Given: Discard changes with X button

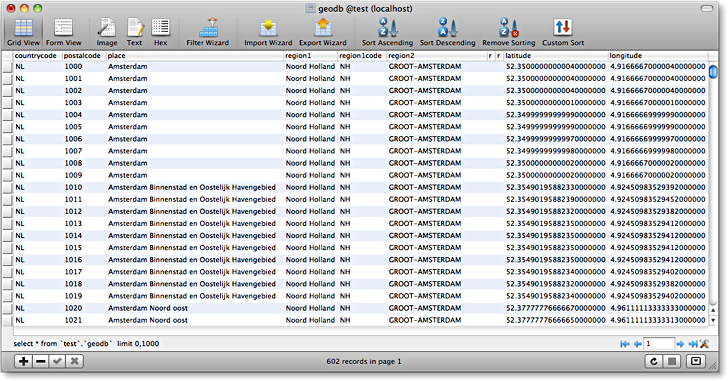Looking at the screenshot, I should click(75, 361).
